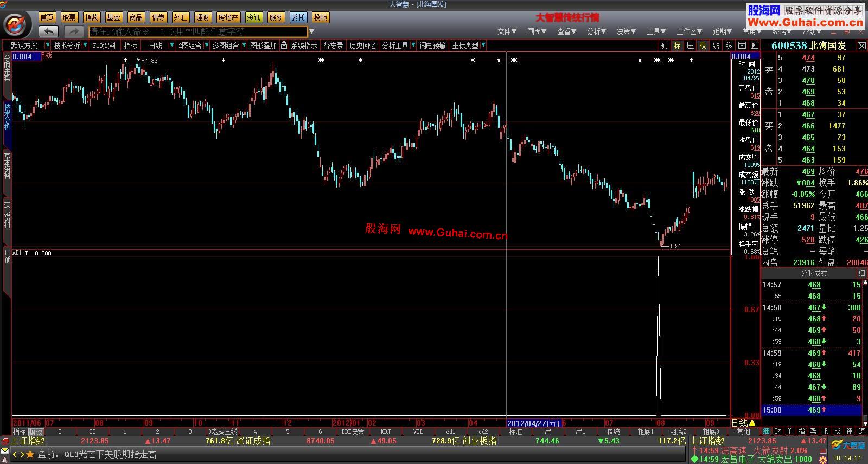The image size is (868, 464).
Task: Open the 分析工具 dropdown arrow
Action: [x=413, y=46]
